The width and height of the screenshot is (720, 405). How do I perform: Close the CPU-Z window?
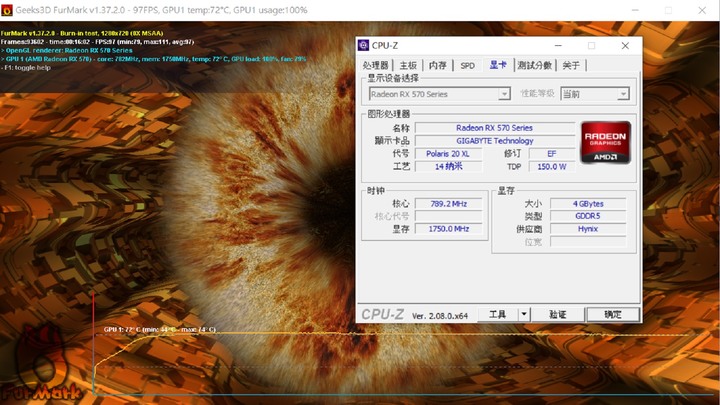pyautogui.click(x=625, y=45)
